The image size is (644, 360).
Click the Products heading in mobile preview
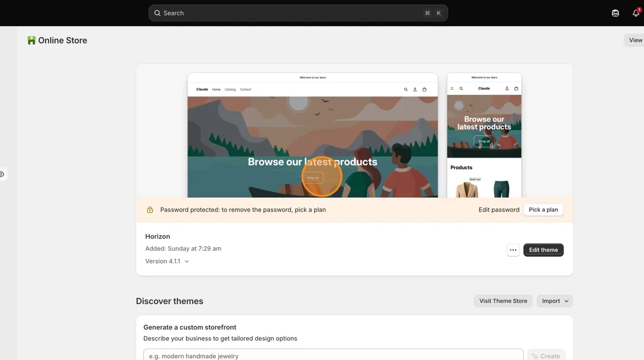click(x=461, y=167)
